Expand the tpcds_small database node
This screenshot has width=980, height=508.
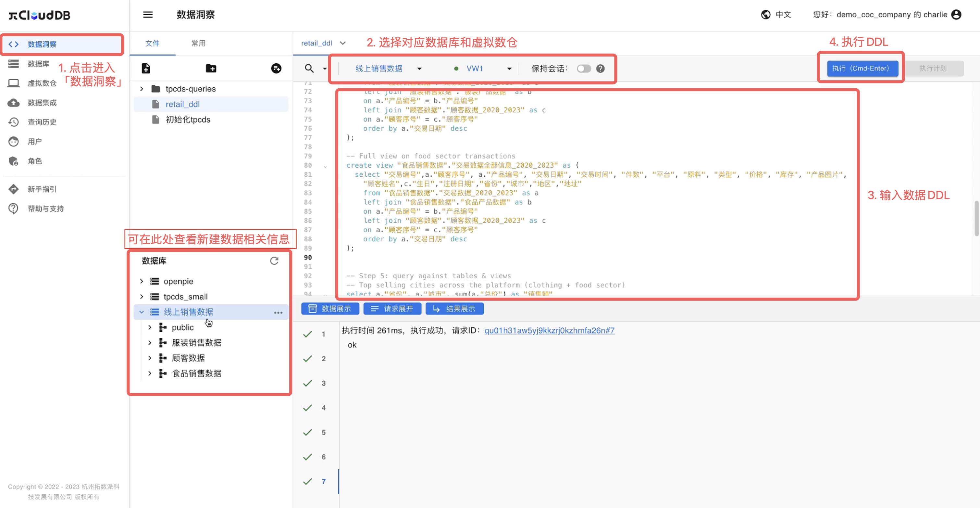click(x=142, y=297)
